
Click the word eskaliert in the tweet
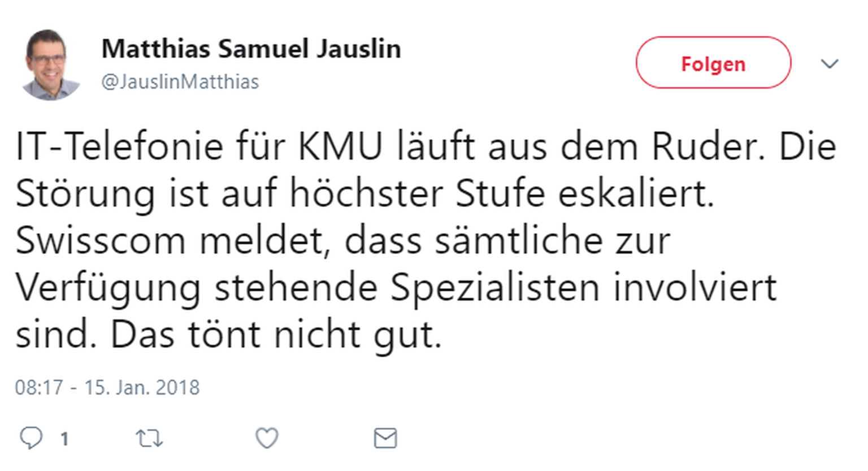(x=636, y=194)
